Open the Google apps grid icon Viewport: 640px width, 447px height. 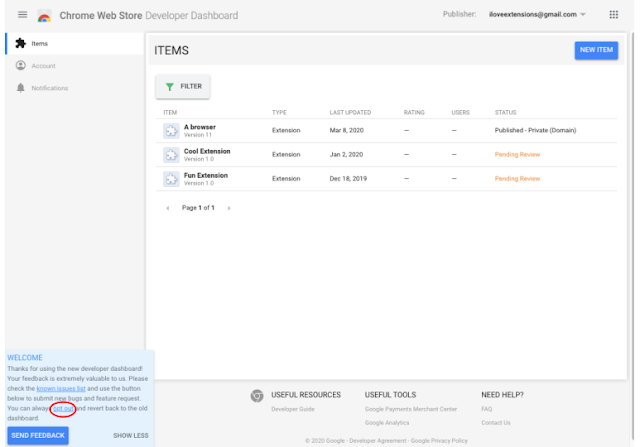tap(613, 15)
